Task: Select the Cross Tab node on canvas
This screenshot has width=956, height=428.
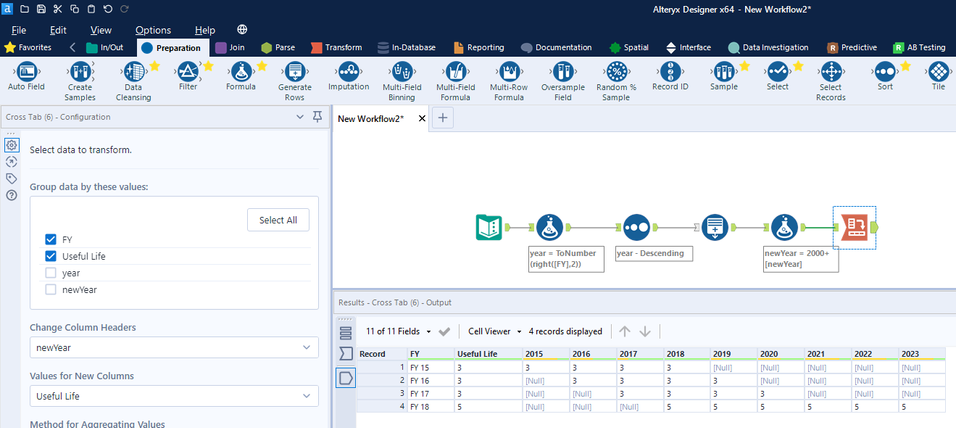Action: pos(855,227)
